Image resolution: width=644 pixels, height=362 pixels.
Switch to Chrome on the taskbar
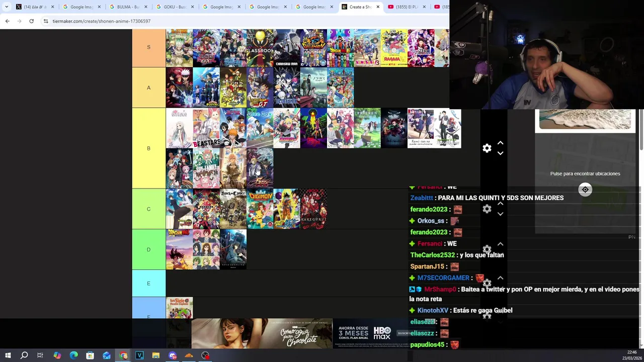123,355
